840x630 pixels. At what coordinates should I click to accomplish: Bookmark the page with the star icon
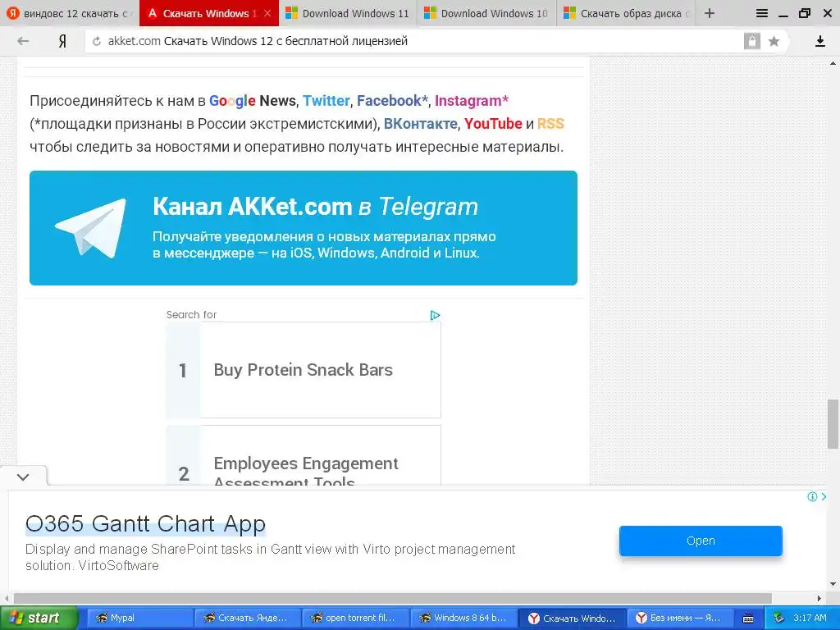coord(774,41)
